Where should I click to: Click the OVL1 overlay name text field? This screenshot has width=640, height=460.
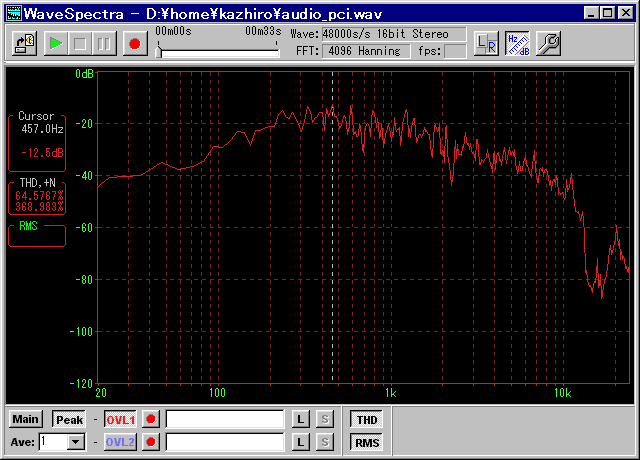[225, 419]
